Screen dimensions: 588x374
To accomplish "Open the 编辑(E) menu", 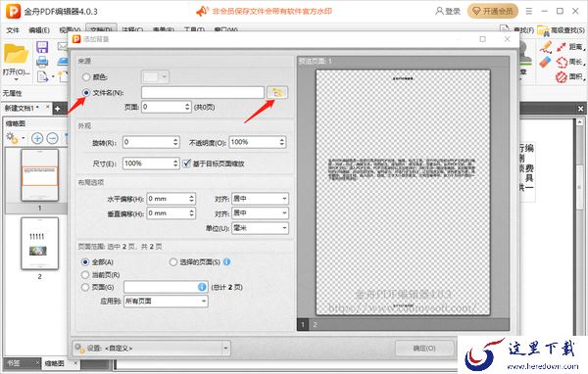I will click(x=39, y=30).
